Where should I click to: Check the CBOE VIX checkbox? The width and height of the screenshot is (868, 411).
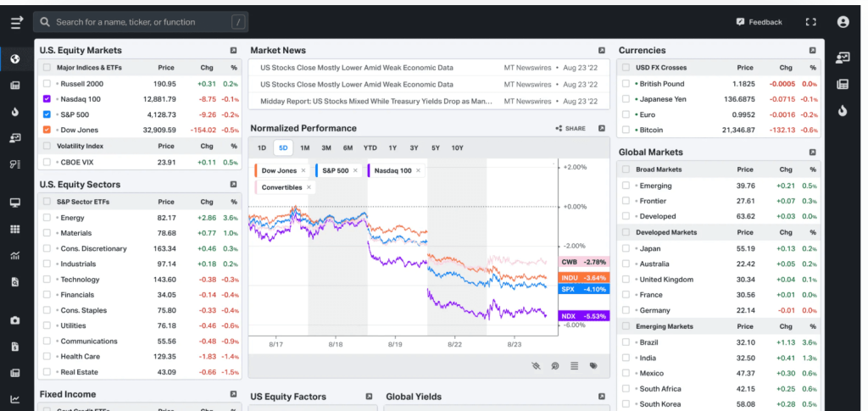(x=47, y=162)
